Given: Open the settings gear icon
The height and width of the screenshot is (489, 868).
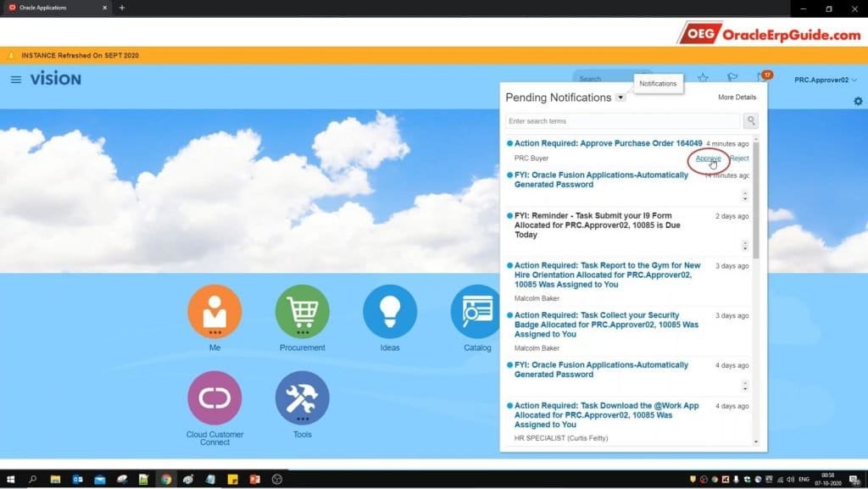Looking at the screenshot, I should [x=858, y=102].
